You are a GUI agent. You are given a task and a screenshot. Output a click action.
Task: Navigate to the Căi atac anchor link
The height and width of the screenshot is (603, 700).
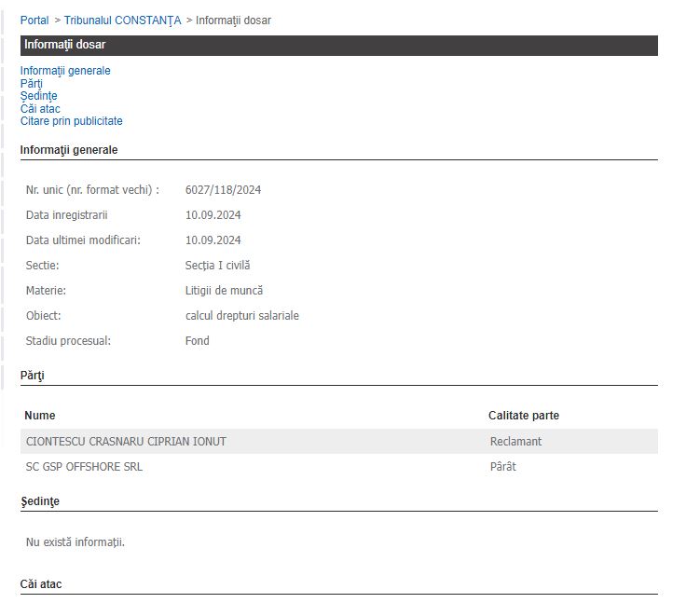tap(40, 109)
